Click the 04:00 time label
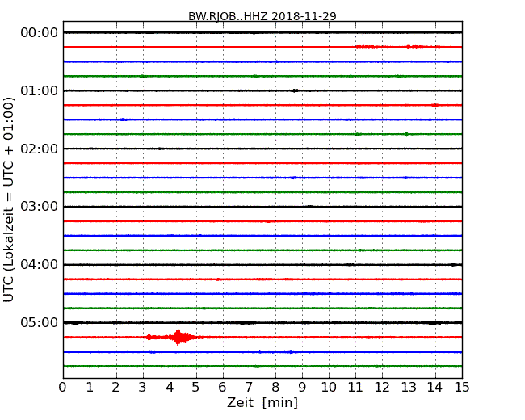The width and height of the screenshot is (525, 420). point(40,264)
